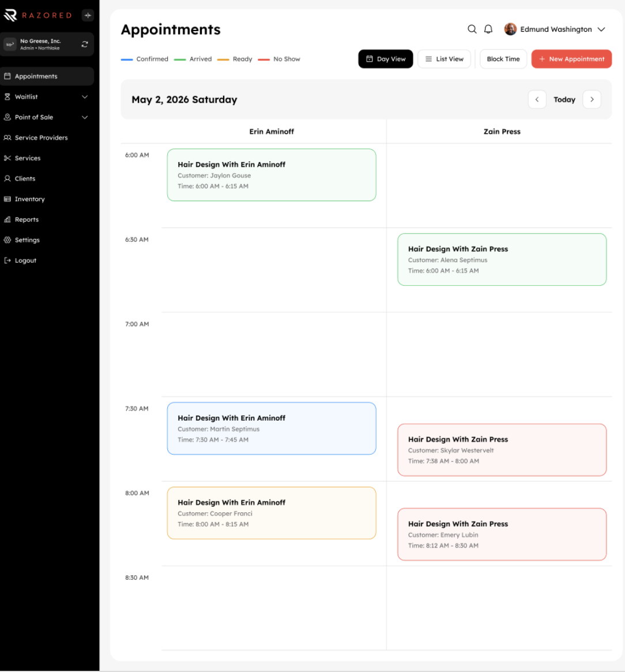Click the Clients person icon
Image resolution: width=625 pixels, height=672 pixels.
(7, 179)
